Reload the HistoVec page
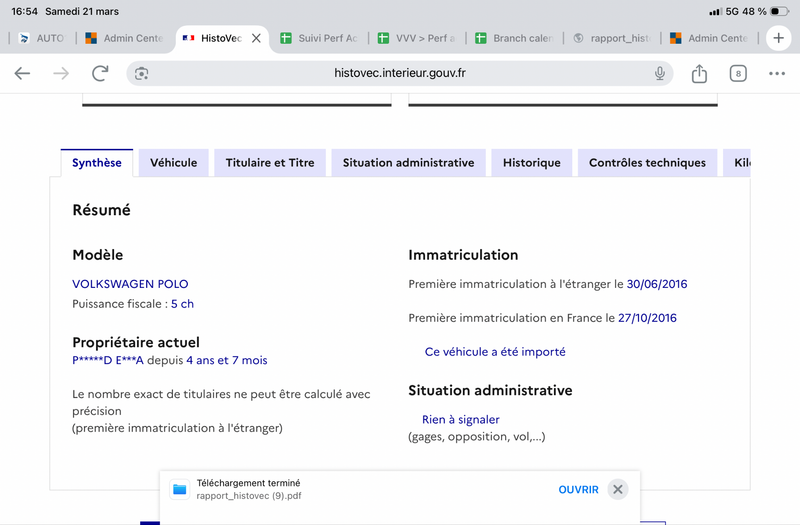 click(100, 74)
